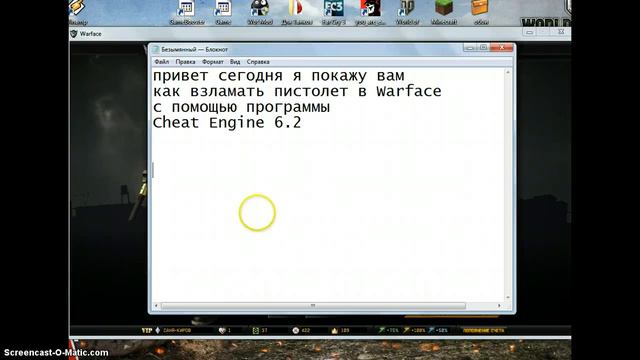Click the Notepad horizontal scrollbar thumb
Viewport: 640px width, 360px height.
[313, 306]
